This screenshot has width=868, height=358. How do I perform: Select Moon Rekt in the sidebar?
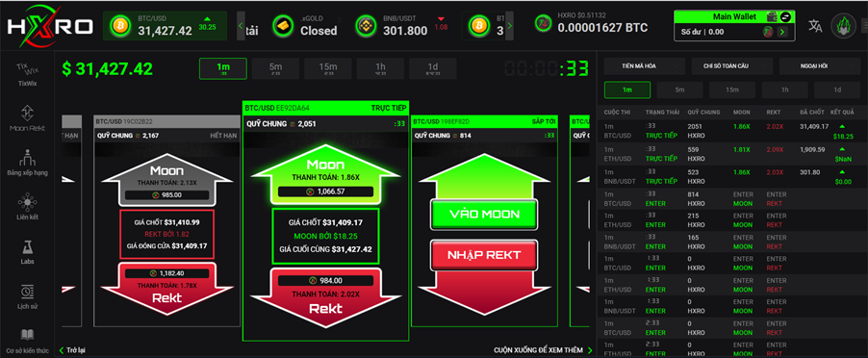pyautogui.click(x=27, y=119)
